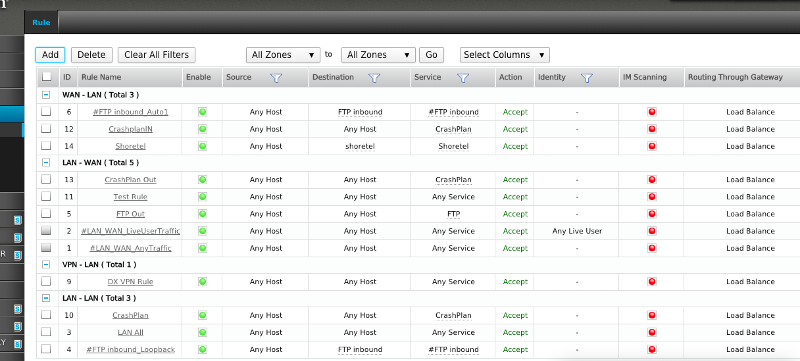This screenshot has width=800, height=361.
Task: Check the box for FTP Out rule
Action: pyautogui.click(x=46, y=213)
